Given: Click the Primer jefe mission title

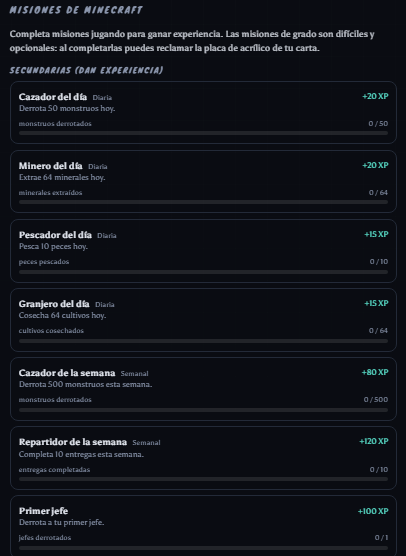Looking at the screenshot, I should coord(43,511).
